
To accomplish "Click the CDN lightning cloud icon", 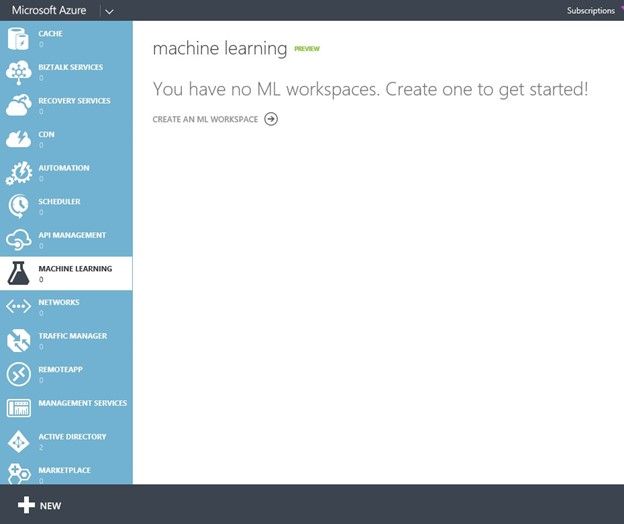I will pos(18,139).
